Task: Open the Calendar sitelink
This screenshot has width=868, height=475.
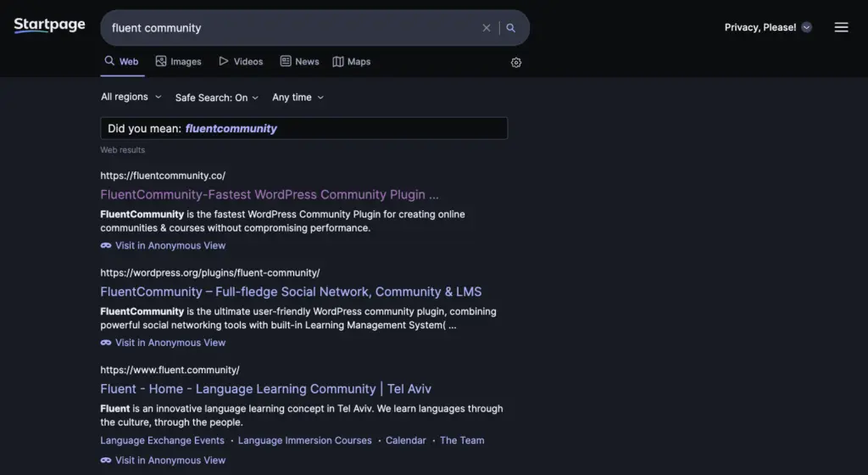Action: point(406,441)
